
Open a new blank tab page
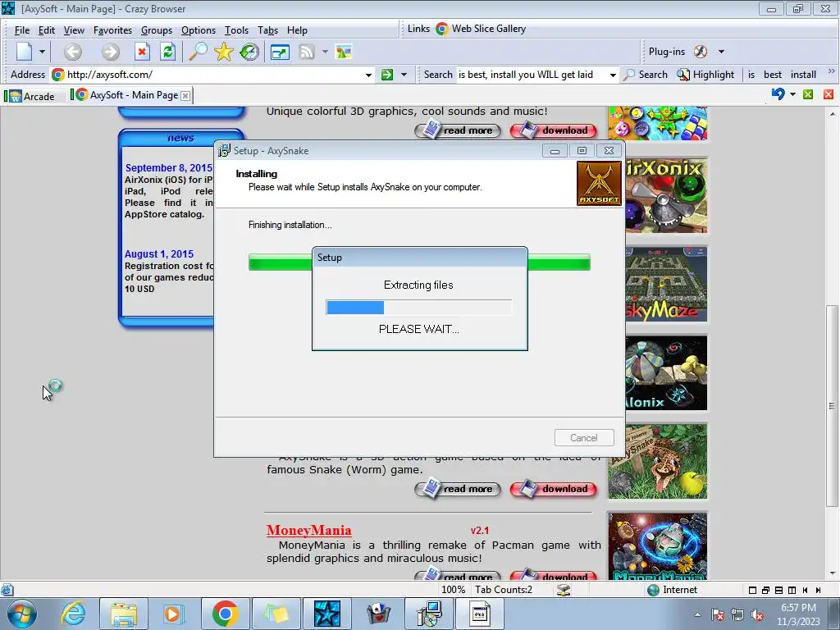coord(24,52)
